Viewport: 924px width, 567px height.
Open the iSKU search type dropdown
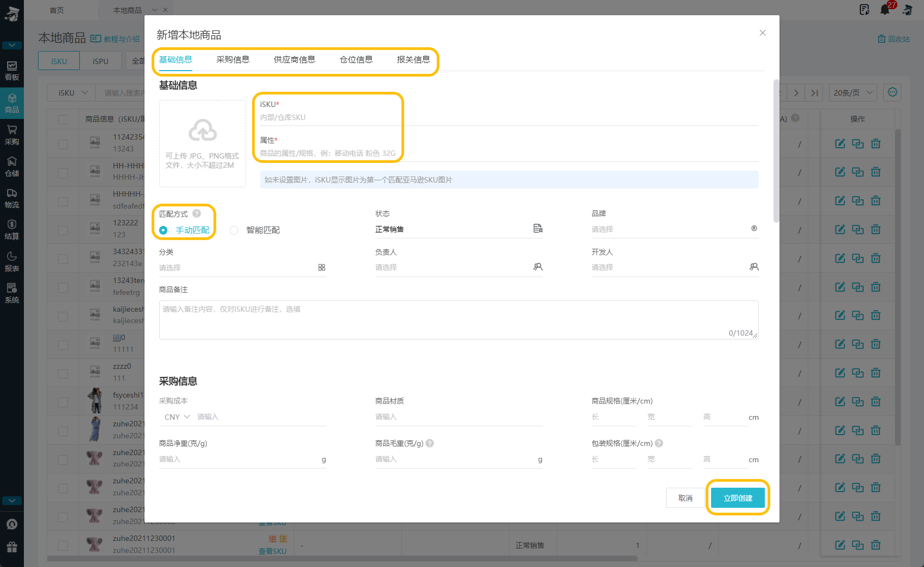[72, 93]
